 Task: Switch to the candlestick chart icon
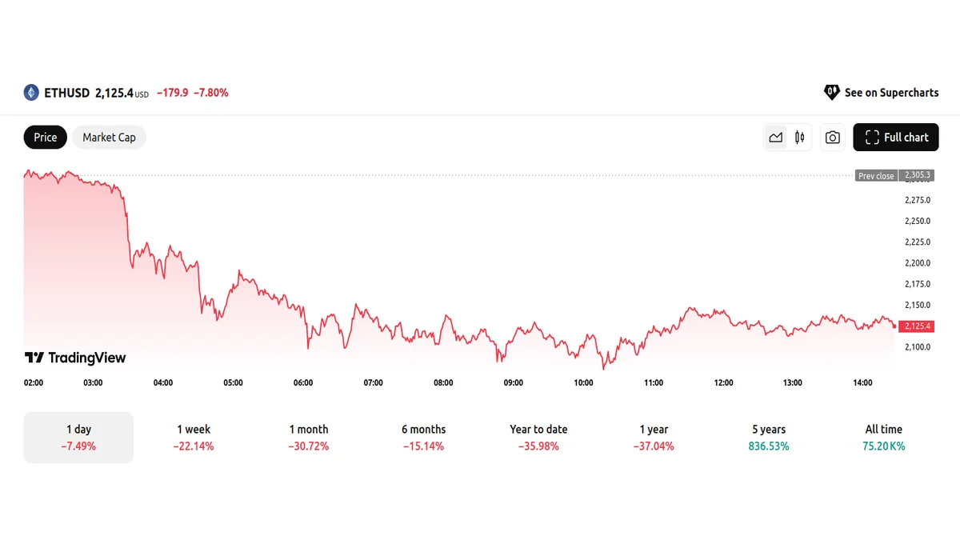click(x=799, y=138)
